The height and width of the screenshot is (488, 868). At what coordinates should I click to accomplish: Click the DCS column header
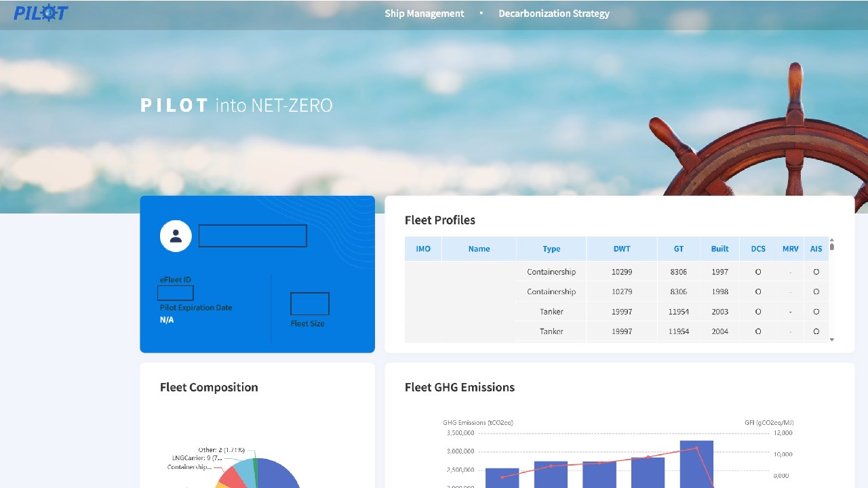click(x=758, y=249)
